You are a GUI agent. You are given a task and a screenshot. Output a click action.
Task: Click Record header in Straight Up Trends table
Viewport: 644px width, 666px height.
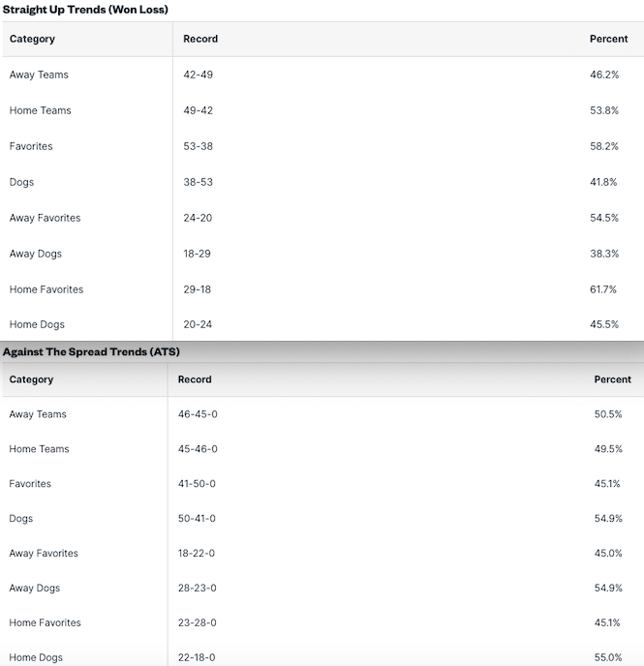coord(200,39)
